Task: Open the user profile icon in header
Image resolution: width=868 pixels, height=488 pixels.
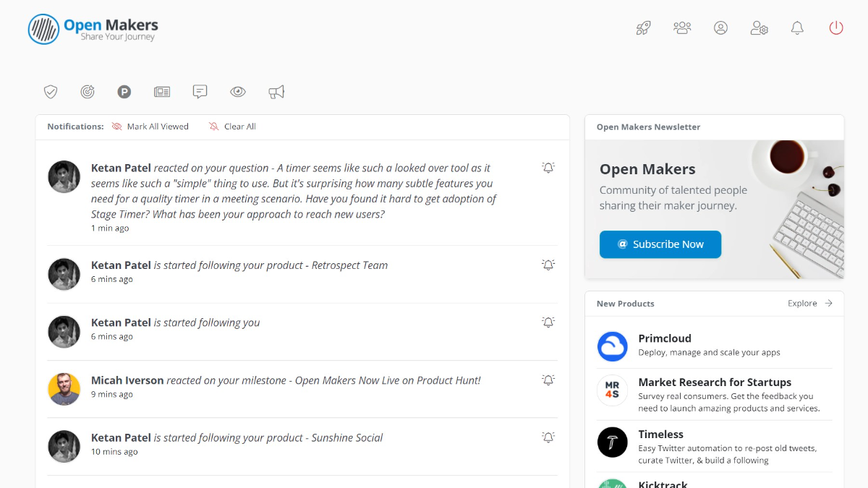Action: pos(720,28)
